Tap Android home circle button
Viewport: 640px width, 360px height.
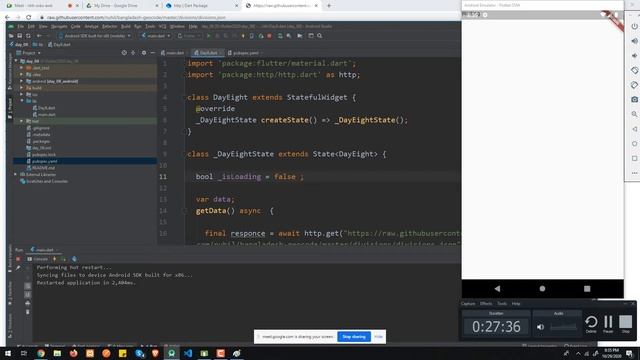[x=542, y=289]
